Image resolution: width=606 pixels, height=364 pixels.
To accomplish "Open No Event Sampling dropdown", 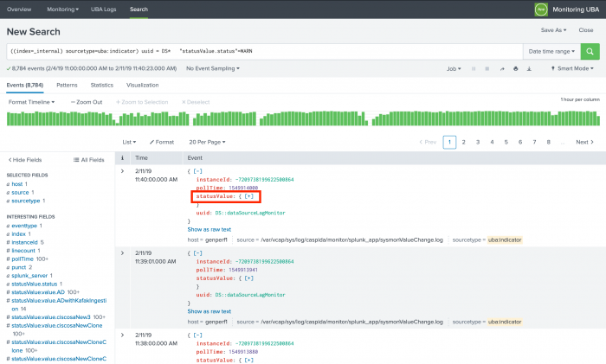I will point(213,68).
